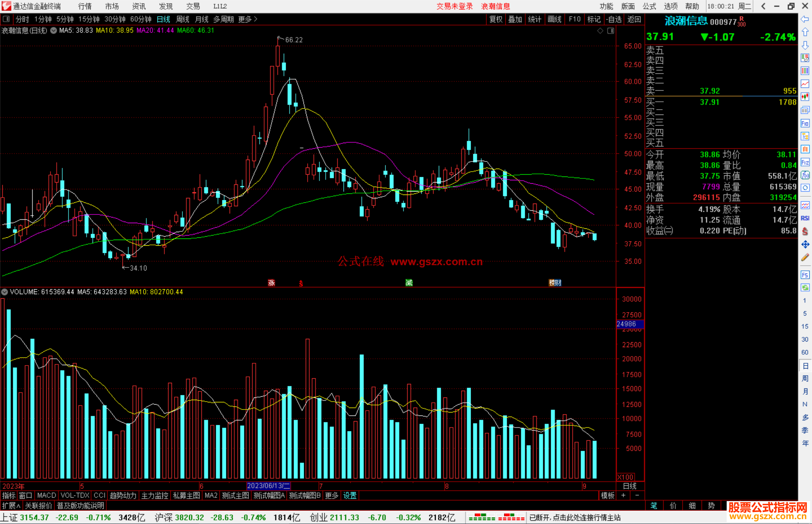Click the candlestick chart sidebar icon
Screen dimensions: 812x524
(x=805, y=97)
